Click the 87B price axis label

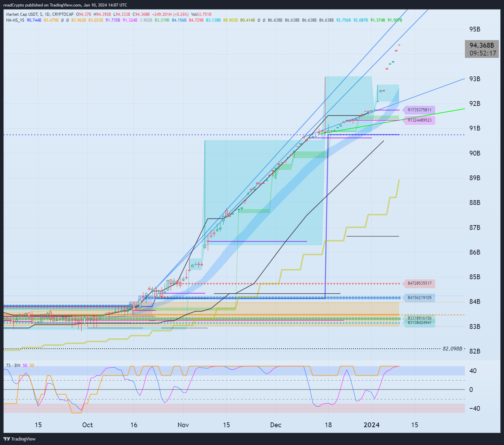click(475, 227)
